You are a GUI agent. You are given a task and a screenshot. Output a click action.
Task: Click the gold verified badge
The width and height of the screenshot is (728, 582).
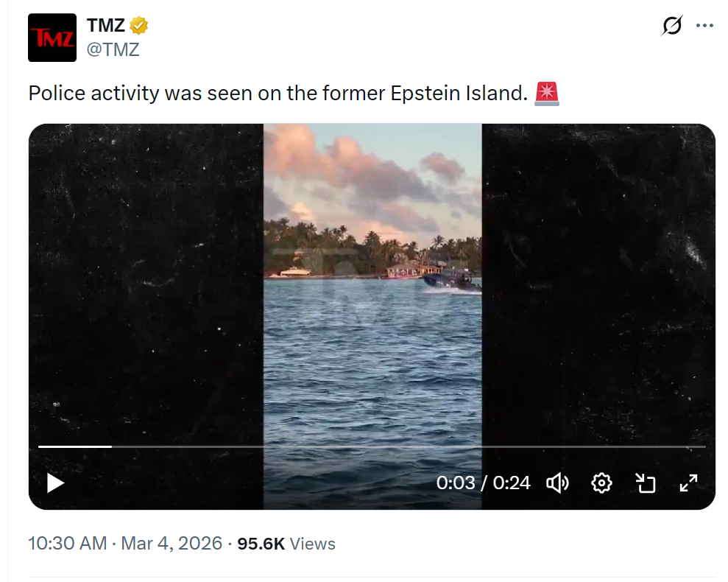click(139, 26)
